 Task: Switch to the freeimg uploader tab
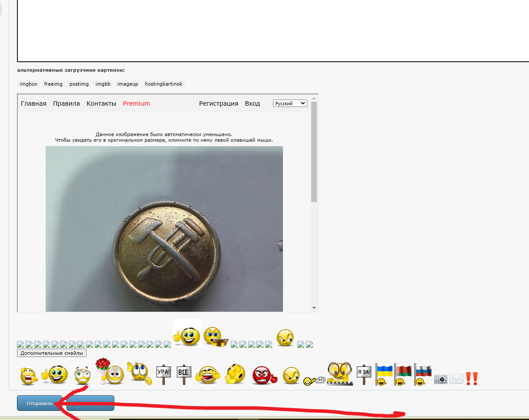click(x=53, y=84)
